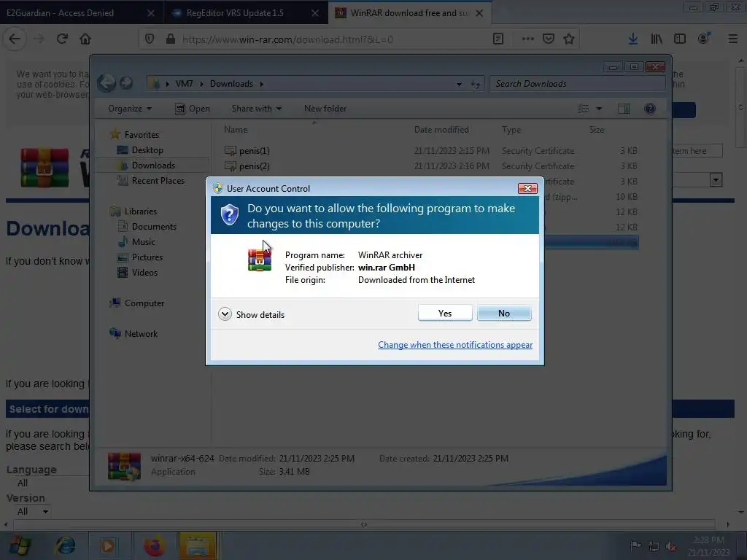The height and width of the screenshot is (560, 747).
Task: Select Libraries in navigation pane
Action: click(x=140, y=211)
